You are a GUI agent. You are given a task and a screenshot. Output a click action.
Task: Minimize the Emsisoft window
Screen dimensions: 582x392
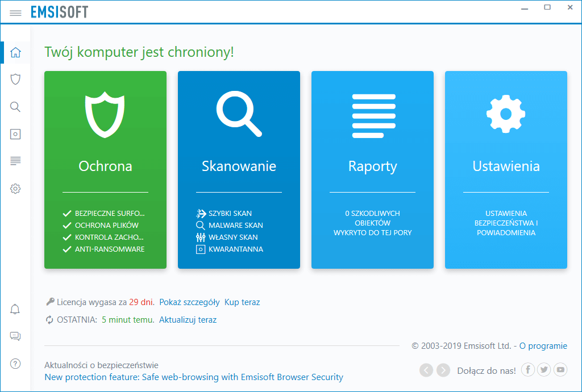point(525,8)
